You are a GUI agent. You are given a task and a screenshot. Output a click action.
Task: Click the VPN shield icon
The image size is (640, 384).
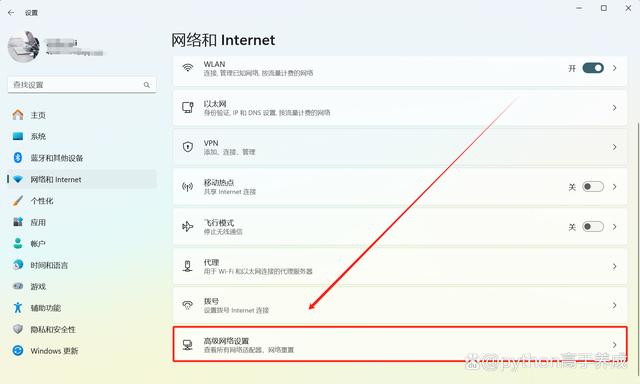188,147
